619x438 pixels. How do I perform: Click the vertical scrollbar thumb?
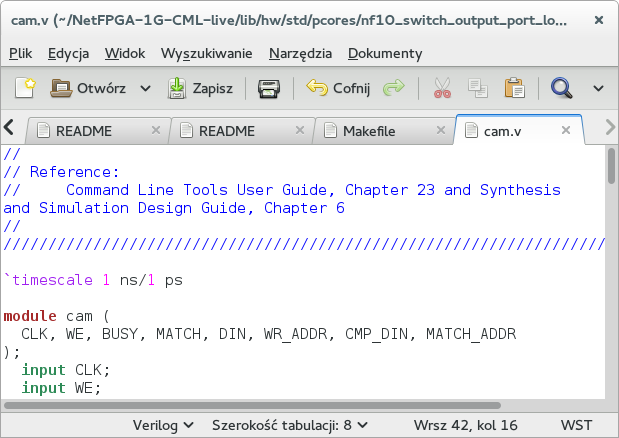click(x=611, y=166)
